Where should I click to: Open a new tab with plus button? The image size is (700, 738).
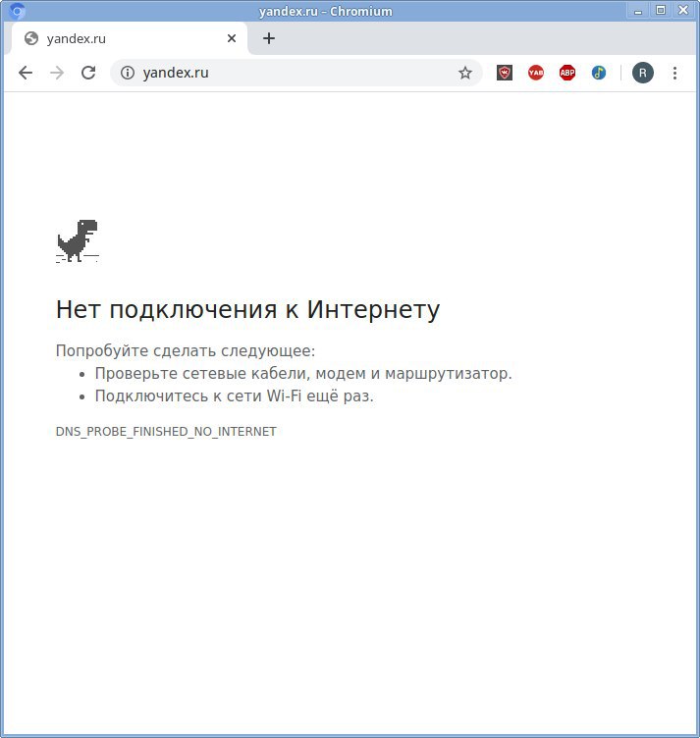pos(269,38)
